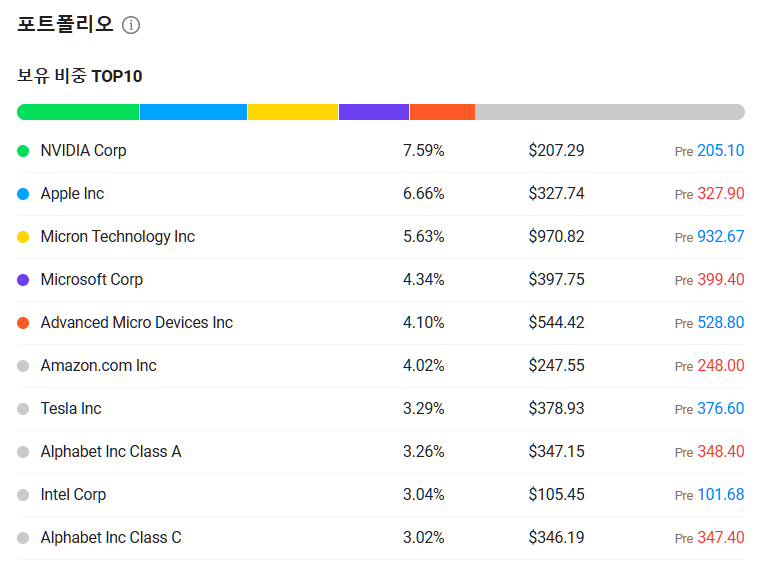Open NVIDIA Corp stock
Image resolution: width=761 pixels, height=568 pixels.
(83, 151)
